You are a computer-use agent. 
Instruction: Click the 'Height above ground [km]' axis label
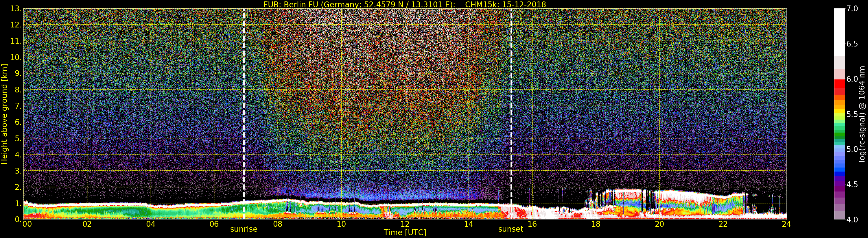tap(4, 114)
